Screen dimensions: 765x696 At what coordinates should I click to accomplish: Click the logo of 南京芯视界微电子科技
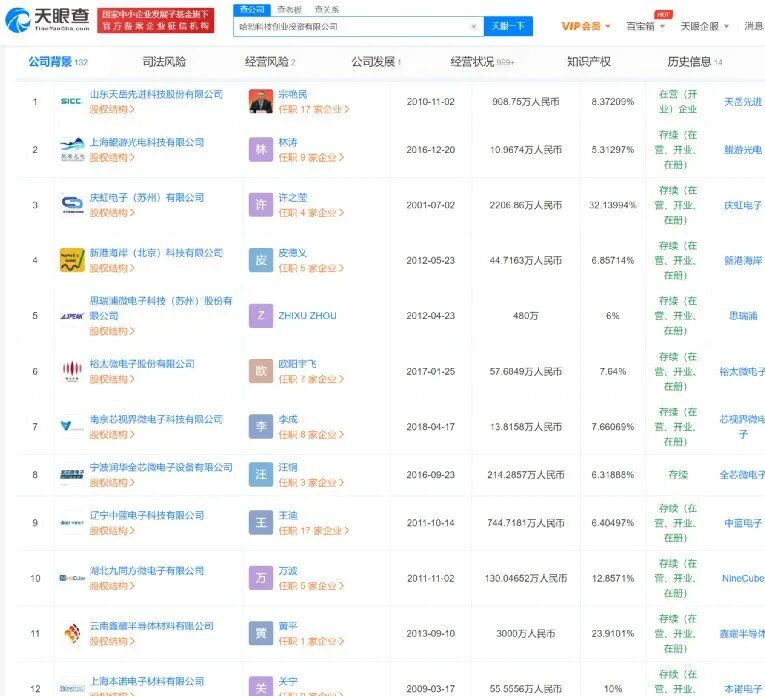(72, 427)
